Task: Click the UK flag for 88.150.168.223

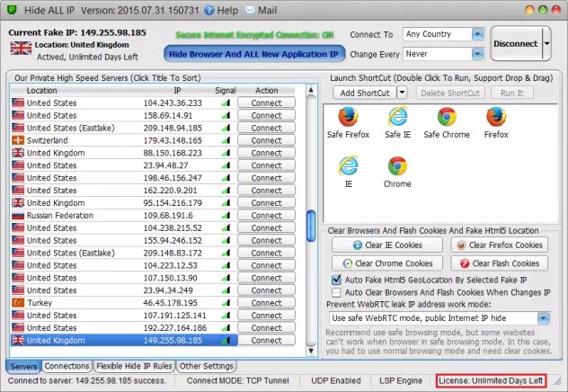Action: click(x=18, y=153)
